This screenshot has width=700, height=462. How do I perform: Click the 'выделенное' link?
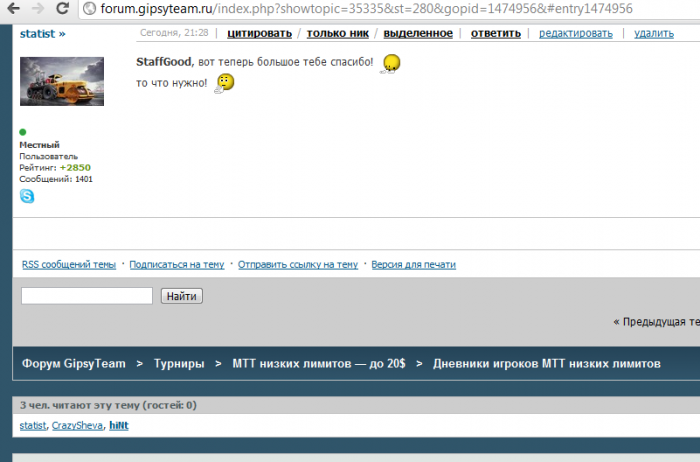[x=418, y=33]
